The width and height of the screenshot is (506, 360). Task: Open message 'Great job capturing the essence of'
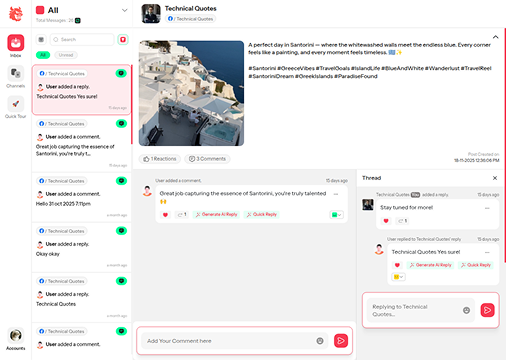(82, 143)
